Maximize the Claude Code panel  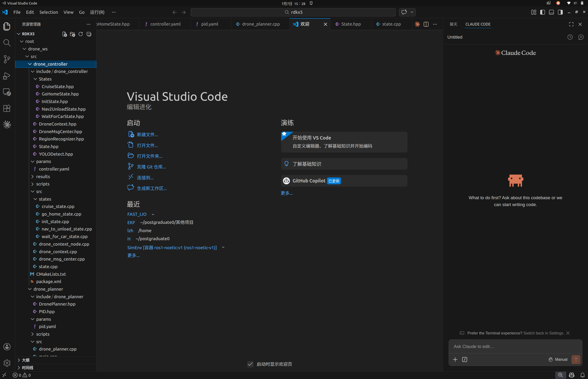(571, 24)
